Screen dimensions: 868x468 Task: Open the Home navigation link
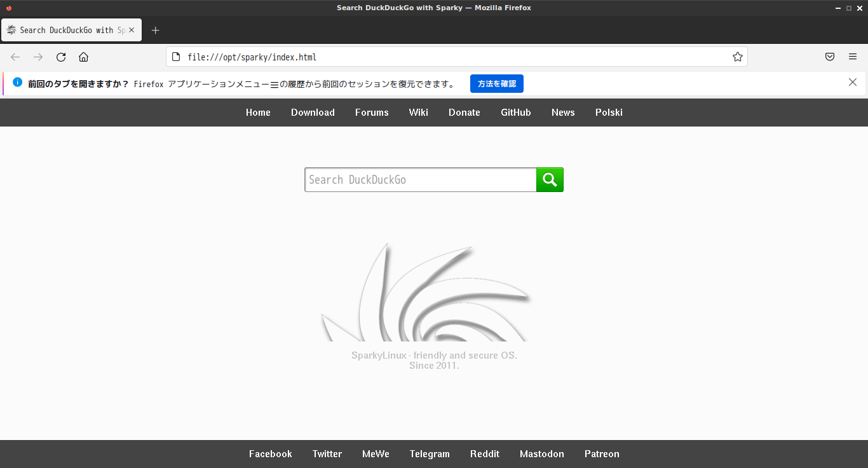coord(258,113)
